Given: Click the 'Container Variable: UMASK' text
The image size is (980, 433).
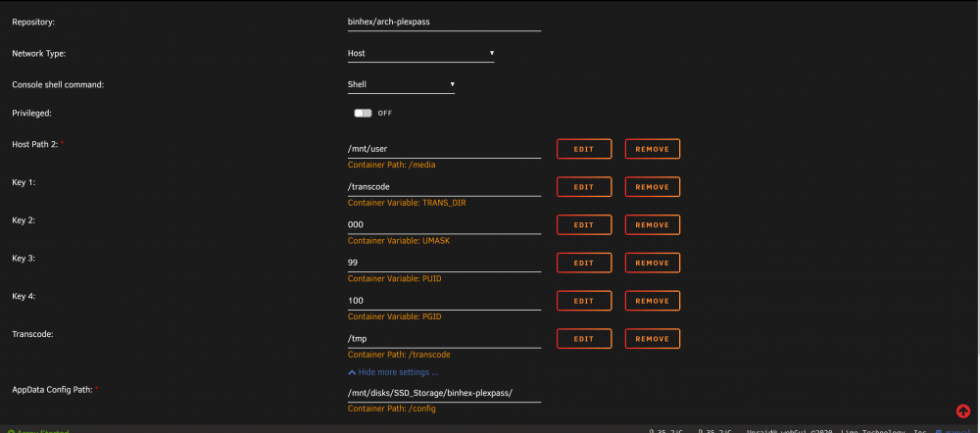Looking at the screenshot, I should point(399,241).
